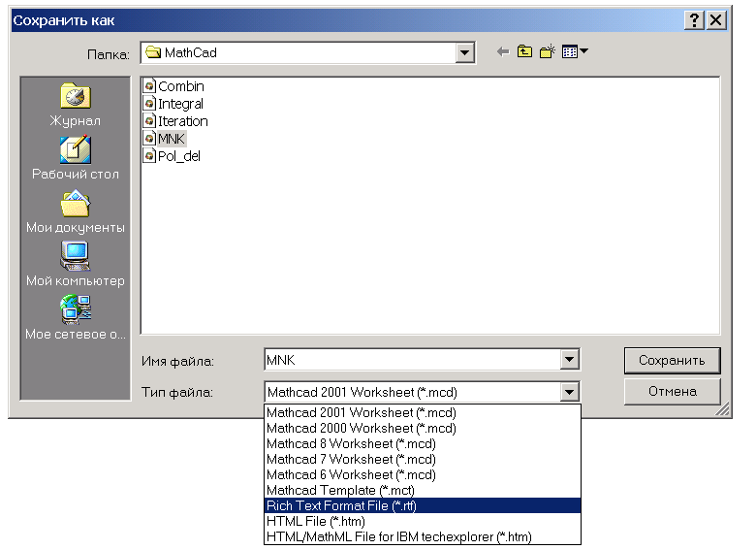Open Мои документы location
This screenshot has width=756, height=550.
click(76, 211)
